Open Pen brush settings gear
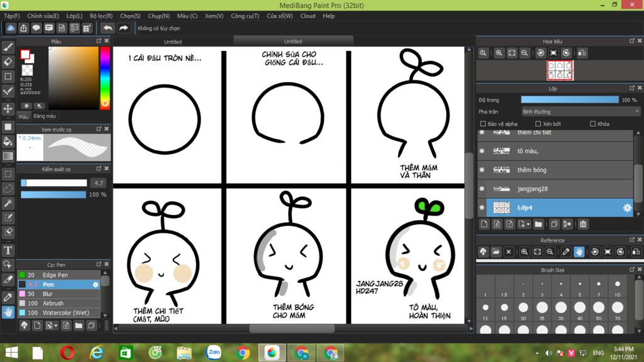Screen dimensions: 644x362 (x=96, y=285)
